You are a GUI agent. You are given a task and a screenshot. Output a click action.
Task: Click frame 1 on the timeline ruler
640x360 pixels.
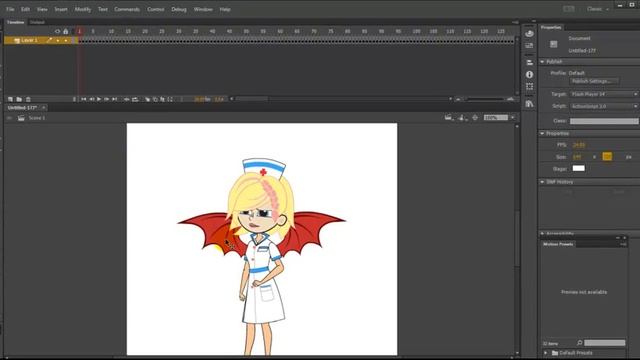coord(79,31)
